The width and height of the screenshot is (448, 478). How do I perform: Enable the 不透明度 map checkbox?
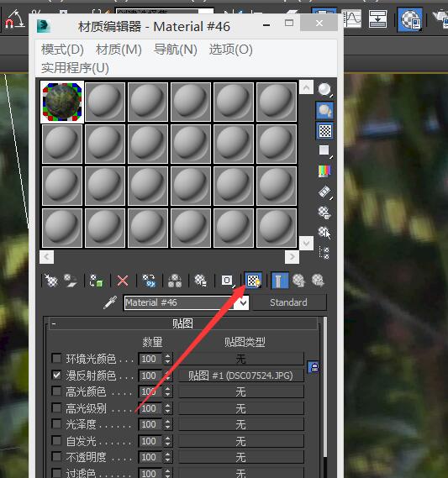click(56, 456)
